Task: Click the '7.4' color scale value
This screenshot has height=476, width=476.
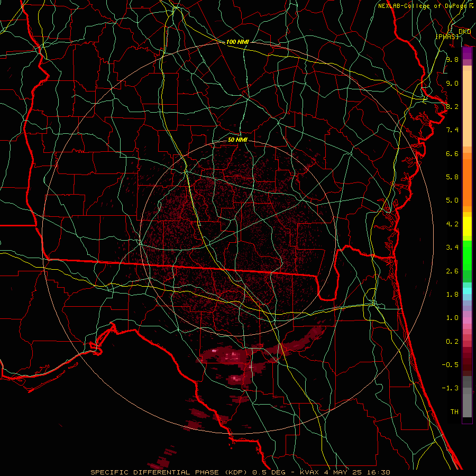Action: pyautogui.click(x=452, y=130)
